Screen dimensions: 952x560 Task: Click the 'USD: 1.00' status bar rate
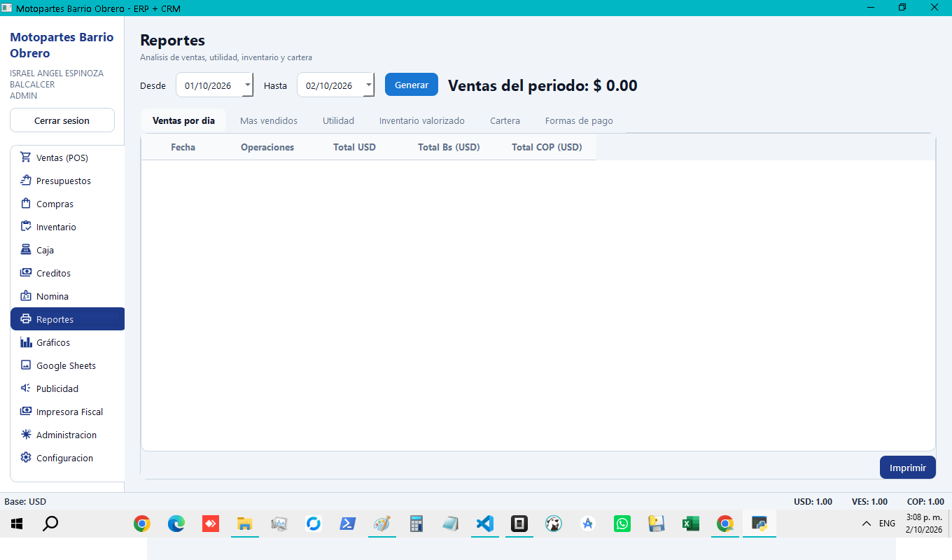(813, 501)
